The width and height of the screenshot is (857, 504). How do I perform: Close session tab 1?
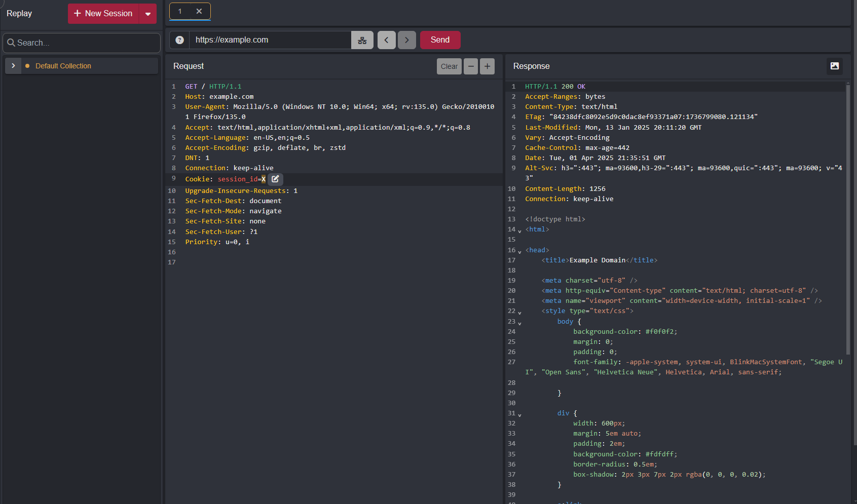199,11
